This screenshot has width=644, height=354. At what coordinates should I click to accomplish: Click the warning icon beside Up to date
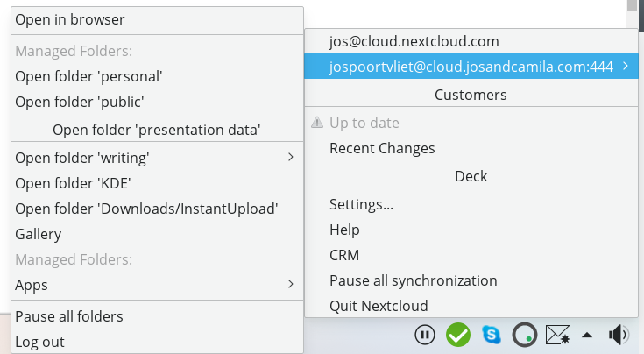pyautogui.click(x=317, y=123)
